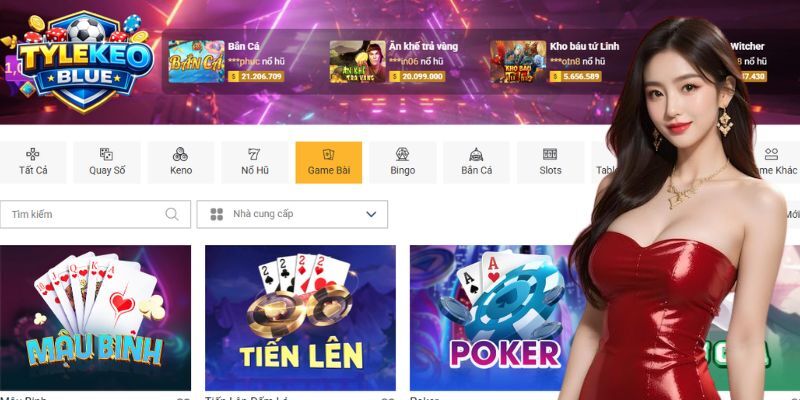The image size is (800, 400).
Task: Expand the Nhà cung cấp dropdown arrow
Action: pos(371,214)
